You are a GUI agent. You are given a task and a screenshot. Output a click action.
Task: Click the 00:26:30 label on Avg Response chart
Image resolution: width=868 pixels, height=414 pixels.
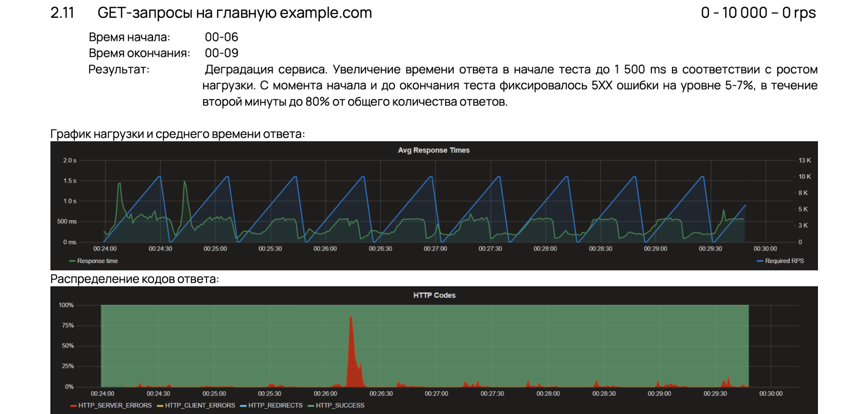[x=380, y=249]
